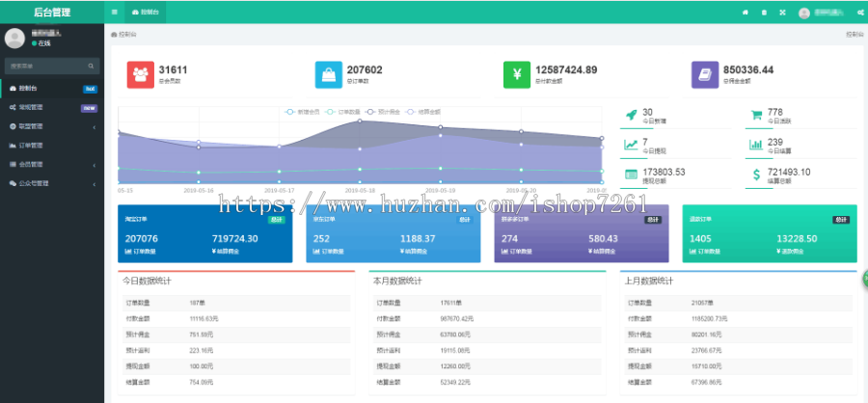Click the 本月数据统计 panel heading
The width and height of the screenshot is (868, 403).
tap(397, 282)
